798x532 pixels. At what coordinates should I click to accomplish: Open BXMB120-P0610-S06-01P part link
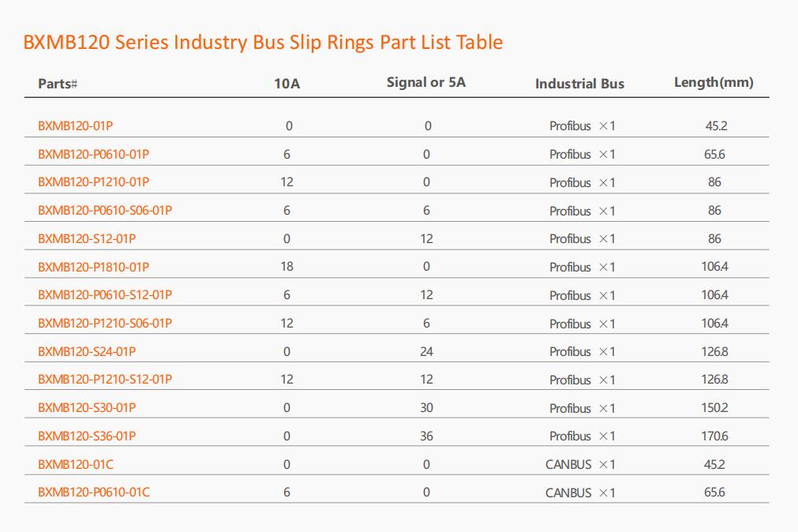[x=105, y=210]
